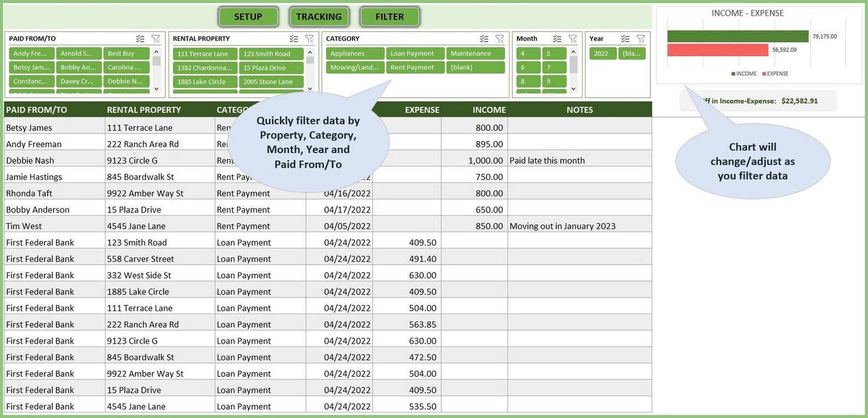Screen dimensions: 868x418
Task: Clear filter on Year slicer
Action: pyautogui.click(x=641, y=39)
